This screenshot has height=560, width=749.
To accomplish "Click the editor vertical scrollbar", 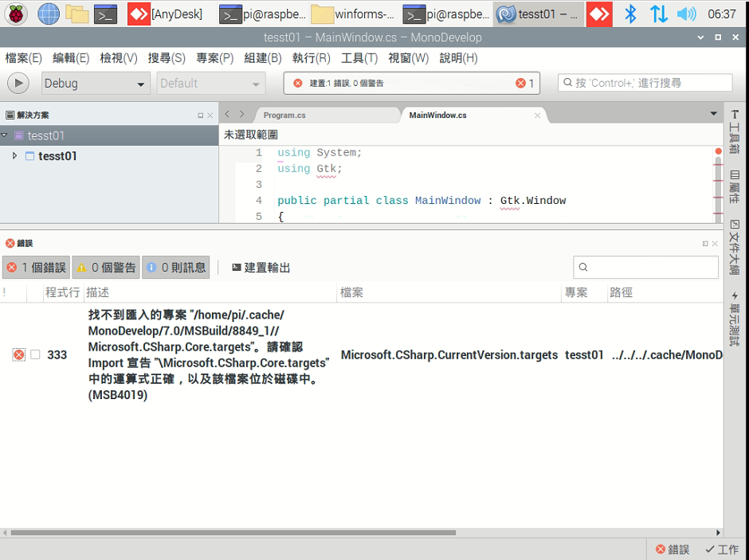I will [718, 189].
